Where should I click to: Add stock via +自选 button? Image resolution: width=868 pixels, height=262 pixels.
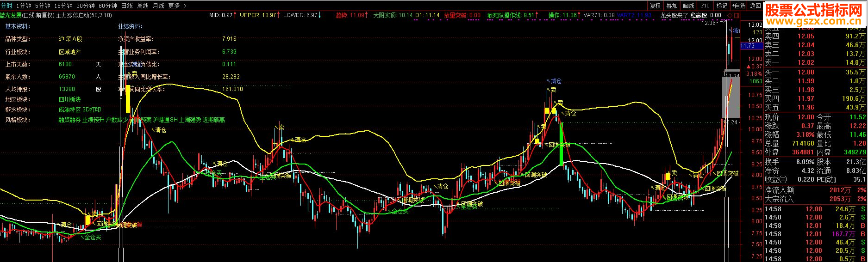coord(739,6)
